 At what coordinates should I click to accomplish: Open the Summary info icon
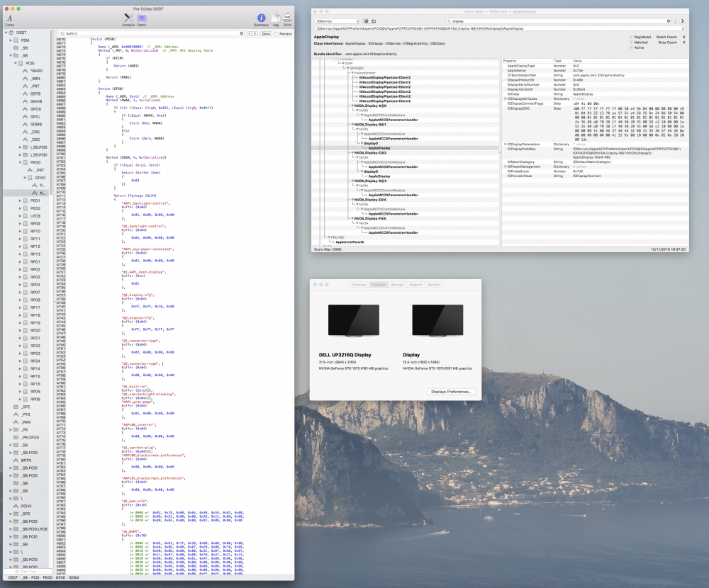click(261, 18)
